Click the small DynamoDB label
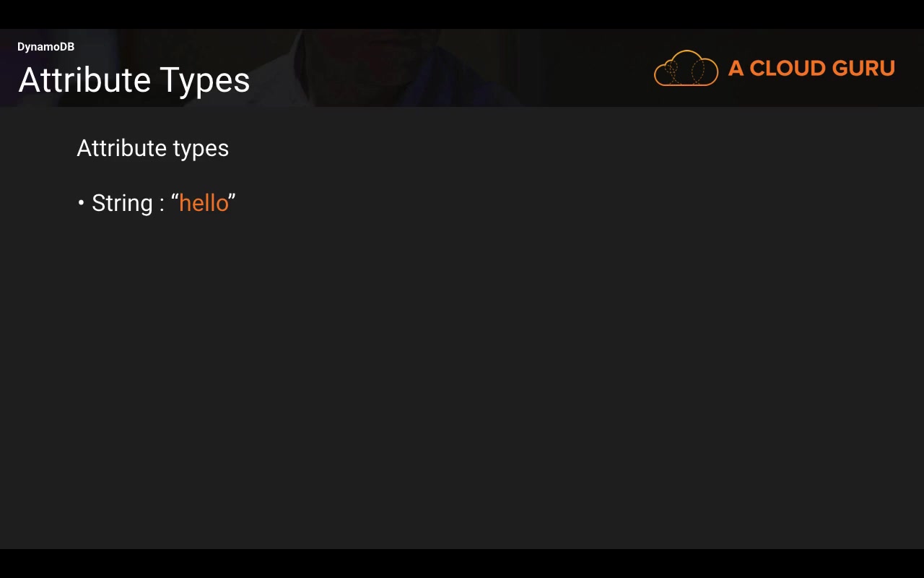 point(45,47)
